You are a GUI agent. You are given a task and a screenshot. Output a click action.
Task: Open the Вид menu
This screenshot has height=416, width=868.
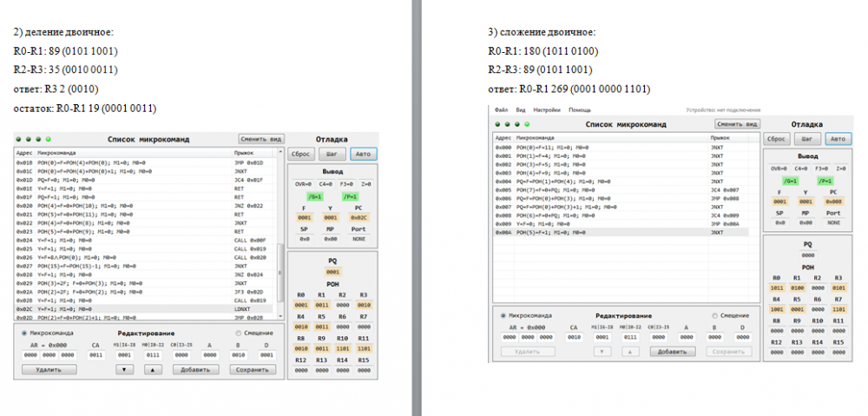521,110
